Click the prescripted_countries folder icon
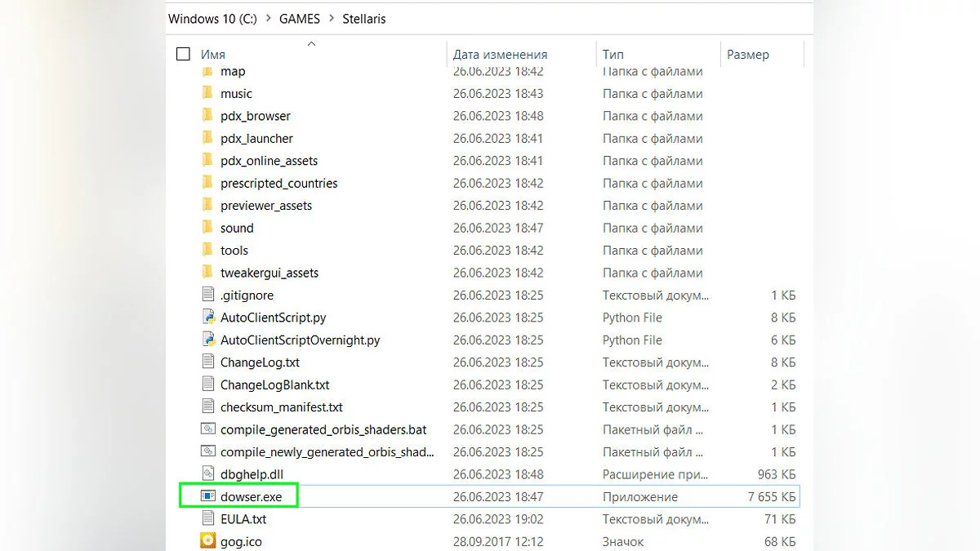Screen dimensions: 980x551 point(207,183)
